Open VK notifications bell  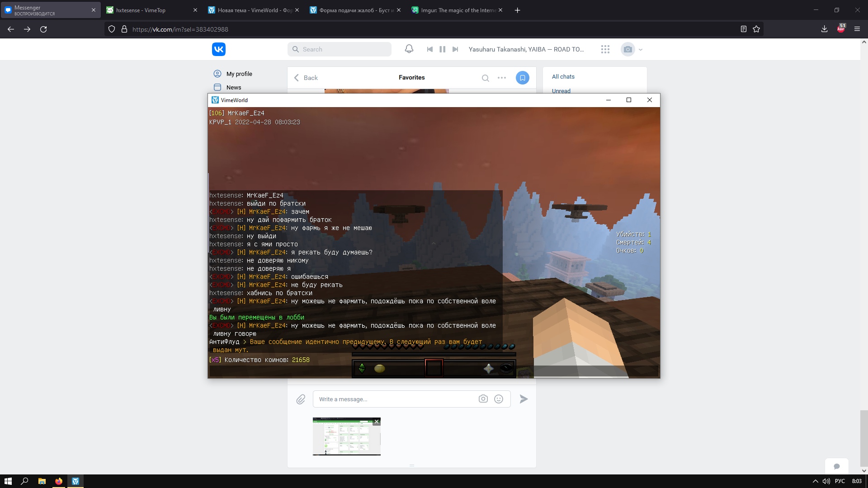point(409,49)
